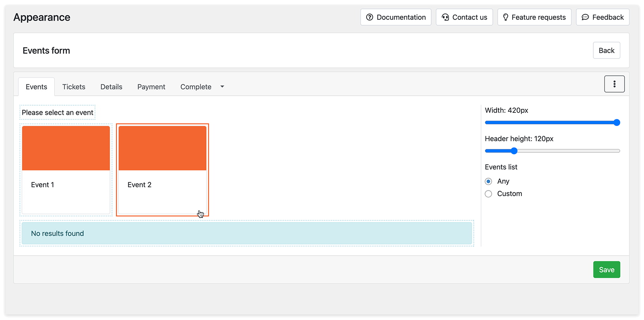Screen dimensions: 644x320
Task: Click the Documentation question-mark icon
Action: point(369,17)
